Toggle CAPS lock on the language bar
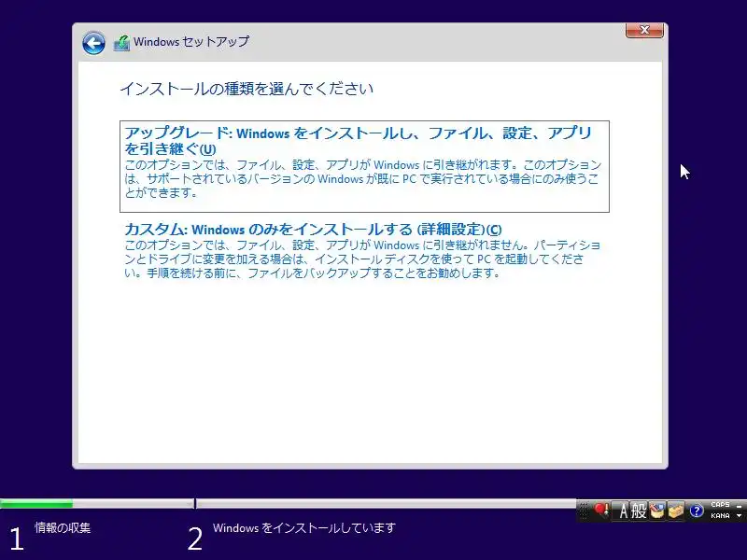747x560 pixels. [x=720, y=505]
